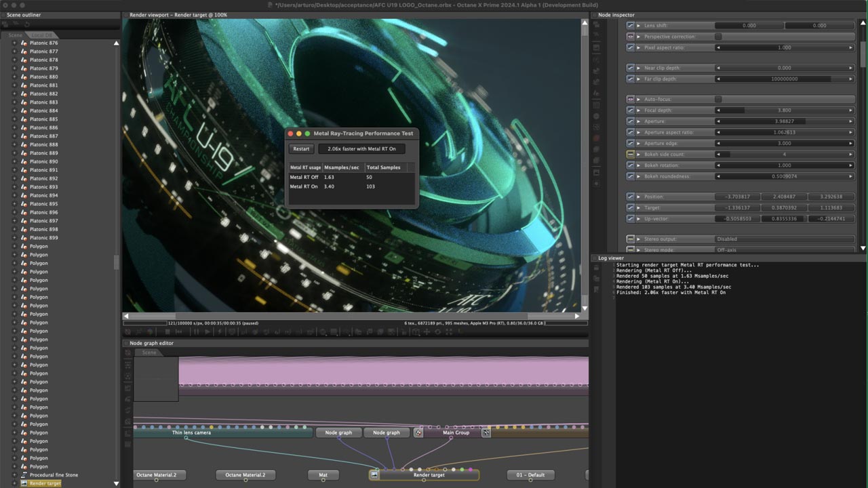Click the Up-vector Y value field
Image resolution: width=868 pixels, height=488 pixels.
click(x=784, y=219)
